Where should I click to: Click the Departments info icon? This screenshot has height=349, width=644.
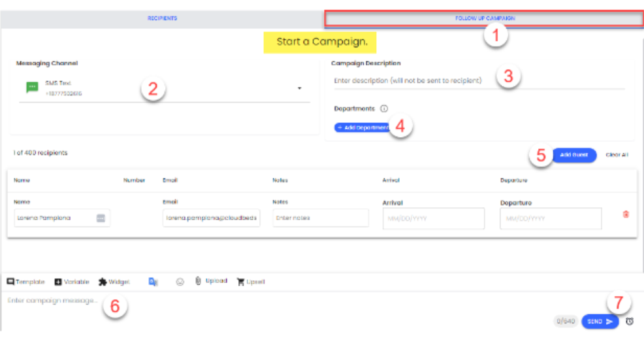pyautogui.click(x=384, y=108)
